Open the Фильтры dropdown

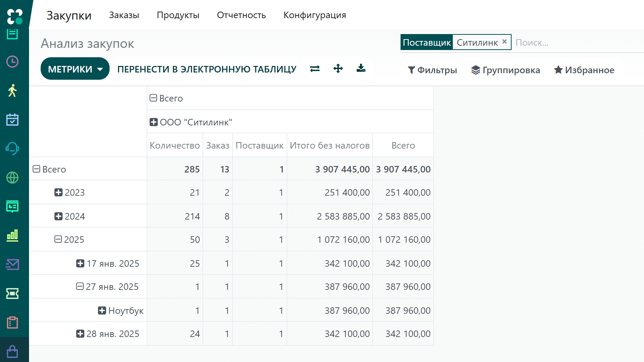pos(432,70)
